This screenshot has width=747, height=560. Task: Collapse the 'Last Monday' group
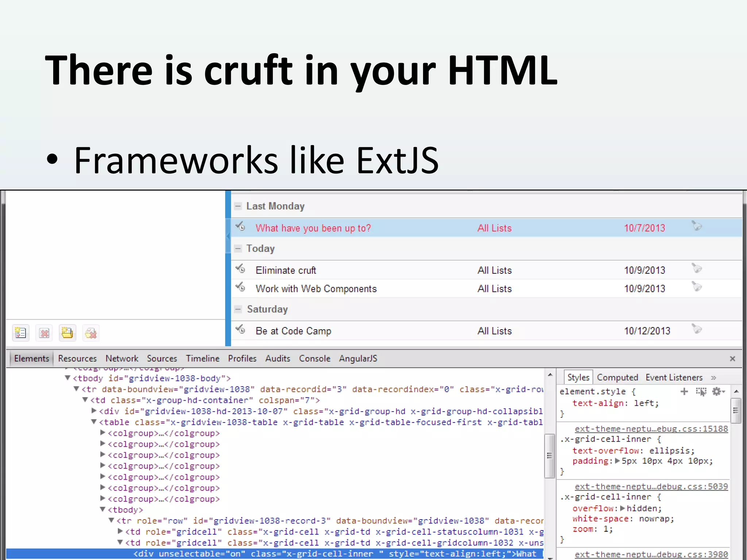238,206
